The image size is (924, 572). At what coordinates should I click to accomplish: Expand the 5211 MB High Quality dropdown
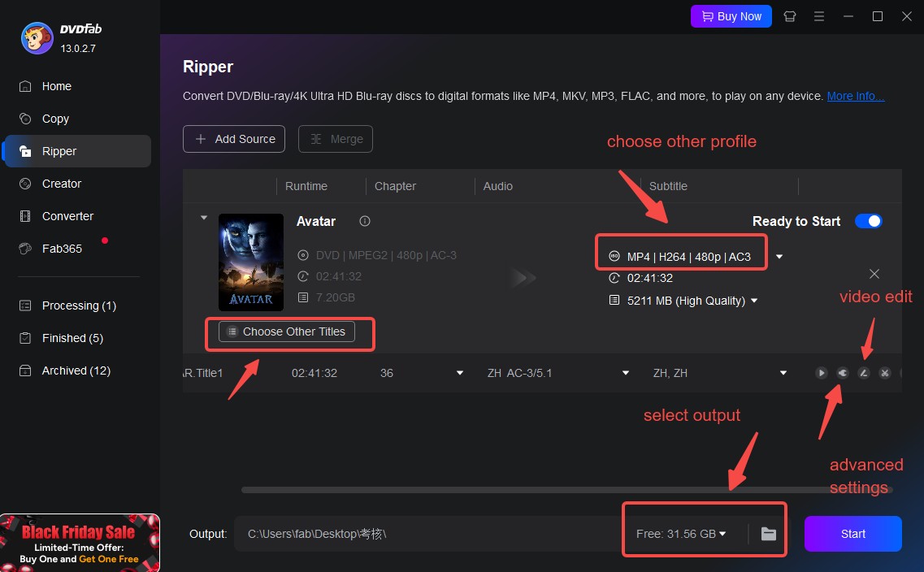(753, 300)
